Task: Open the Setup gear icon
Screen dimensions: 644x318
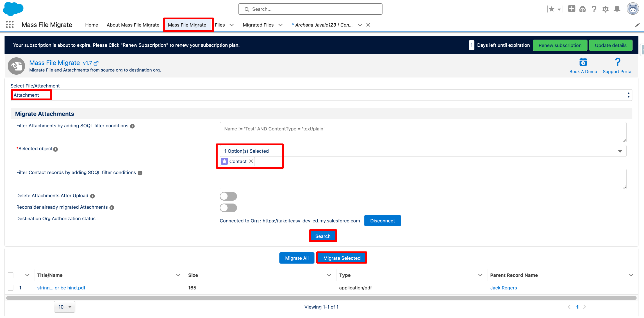Action: 605,9
